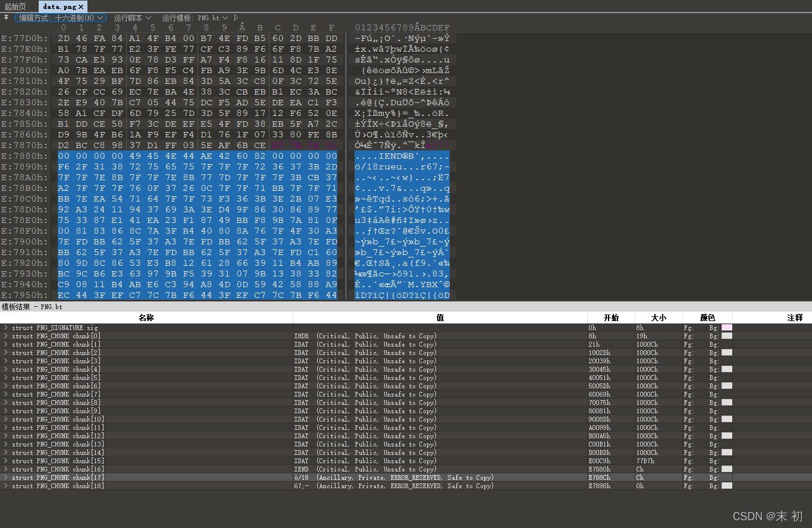The image size is (812, 528).
Task: Click the 开始 column header
Action: pos(611,318)
